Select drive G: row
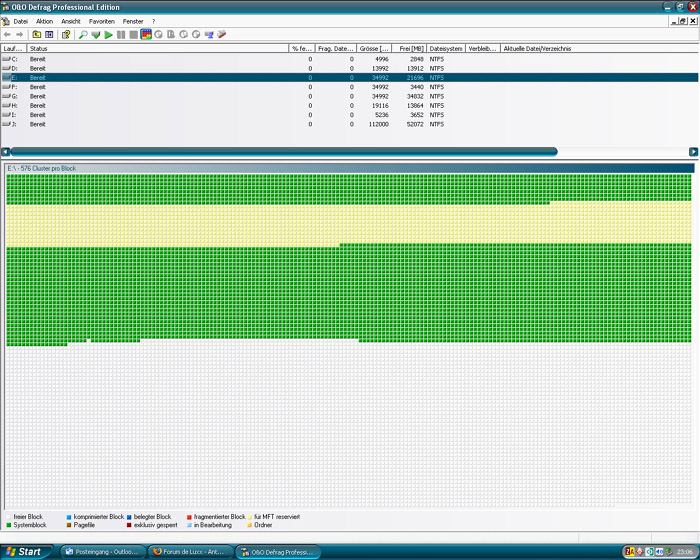The height and width of the screenshot is (560, 700). click(350, 96)
